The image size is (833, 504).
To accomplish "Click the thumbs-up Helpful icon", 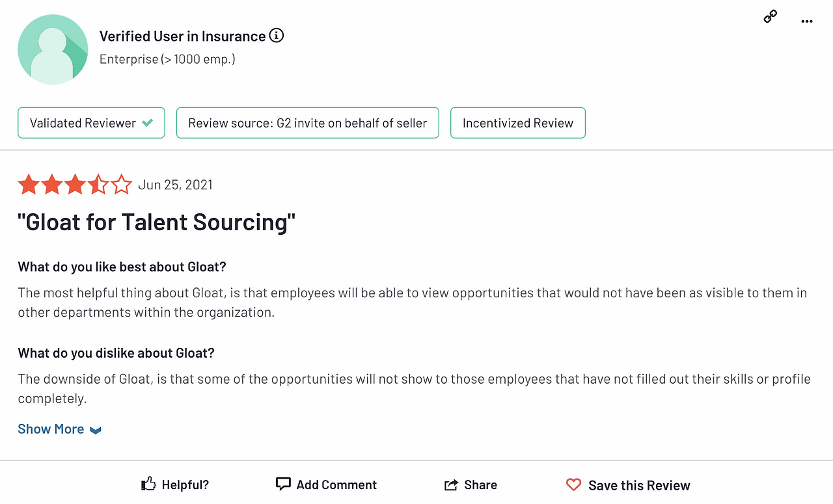I will pos(148,484).
